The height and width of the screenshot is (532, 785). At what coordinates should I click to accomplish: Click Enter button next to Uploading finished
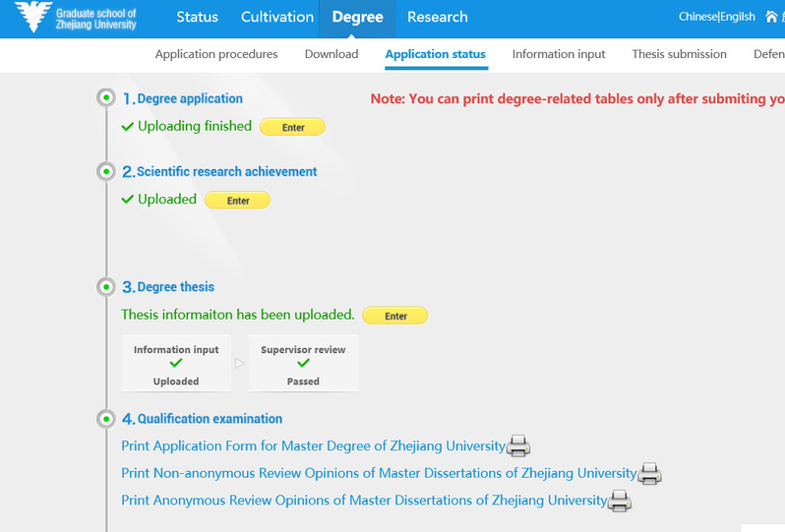[293, 127]
